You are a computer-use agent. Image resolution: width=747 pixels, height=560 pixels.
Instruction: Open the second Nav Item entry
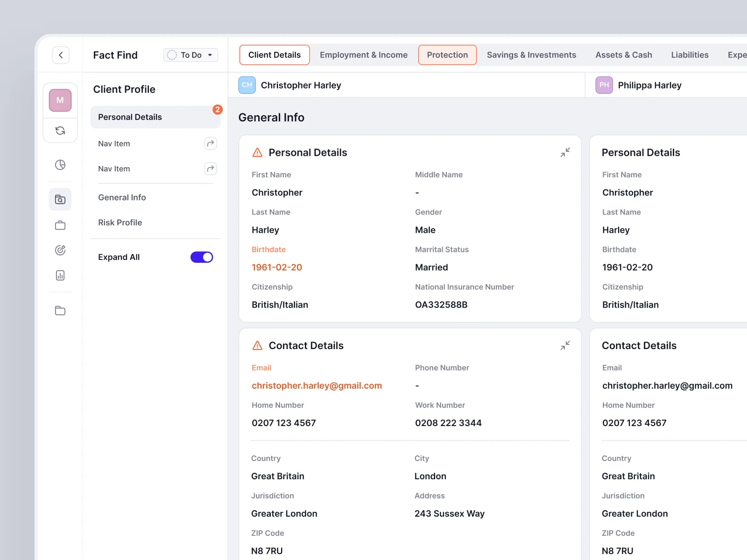point(114,169)
